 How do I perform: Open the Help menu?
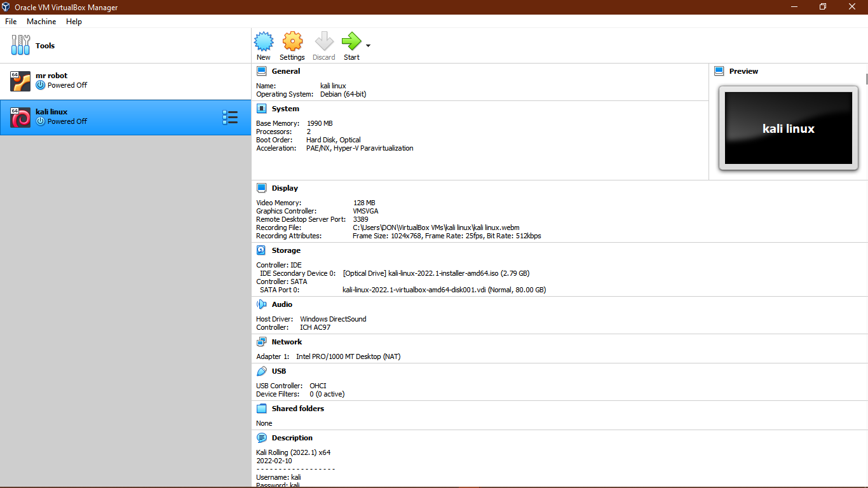pos(74,21)
